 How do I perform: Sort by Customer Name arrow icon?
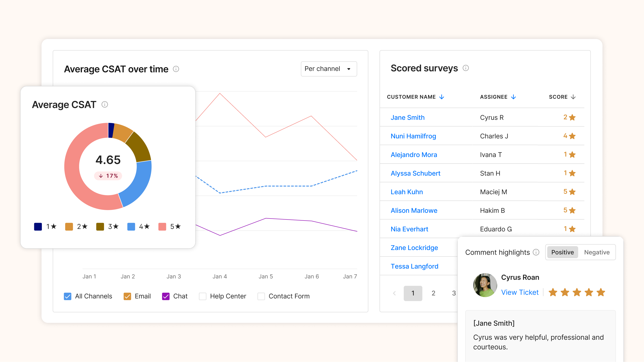click(442, 97)
